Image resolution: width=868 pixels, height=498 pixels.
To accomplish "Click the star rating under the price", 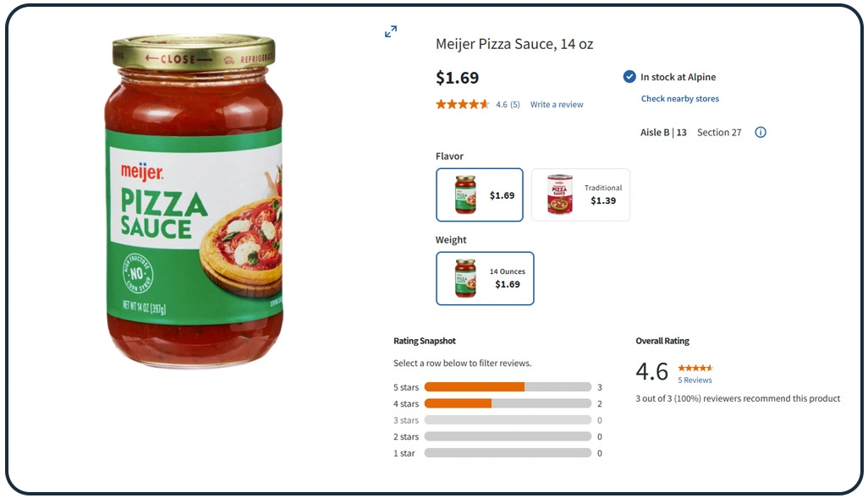I will click(462, 105).
